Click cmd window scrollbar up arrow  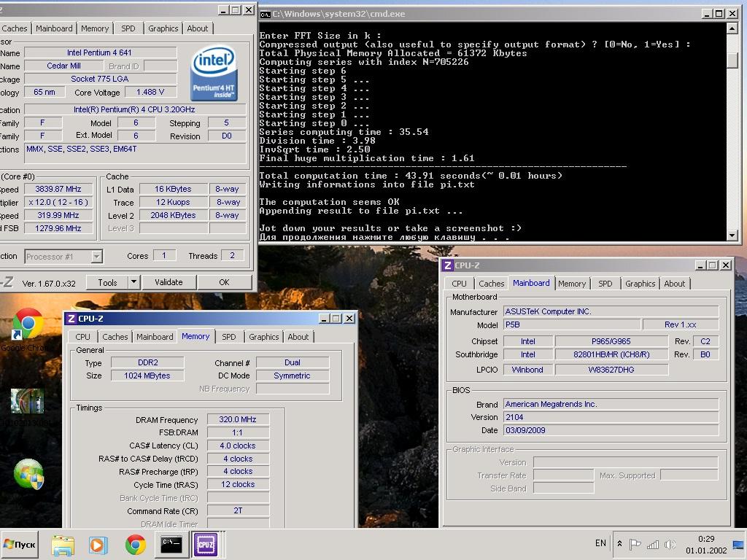(732, 28)
